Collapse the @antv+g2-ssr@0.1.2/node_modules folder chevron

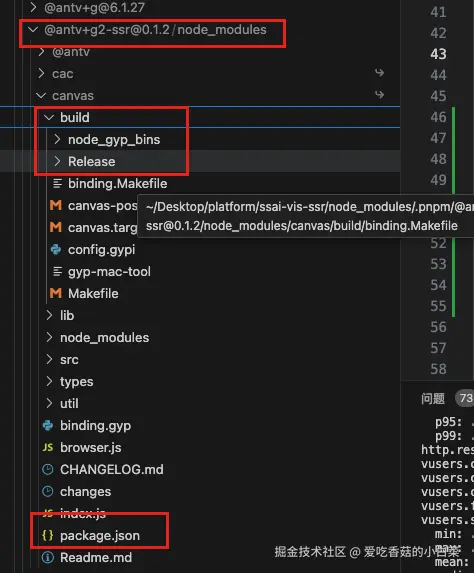33,29
